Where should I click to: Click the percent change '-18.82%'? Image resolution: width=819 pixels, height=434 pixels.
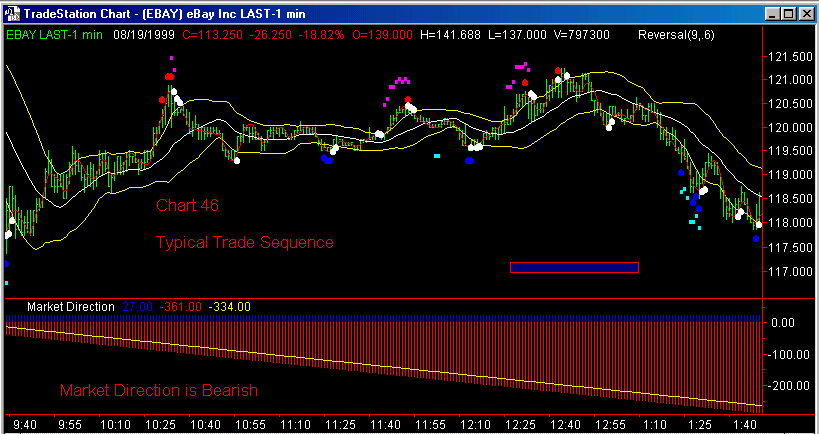coord(322,35)
